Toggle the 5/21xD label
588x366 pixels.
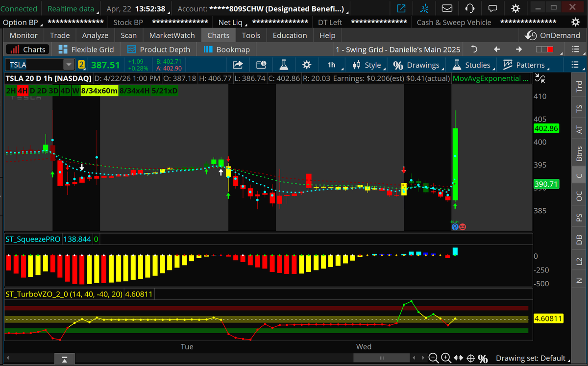[x=165, y=91]
